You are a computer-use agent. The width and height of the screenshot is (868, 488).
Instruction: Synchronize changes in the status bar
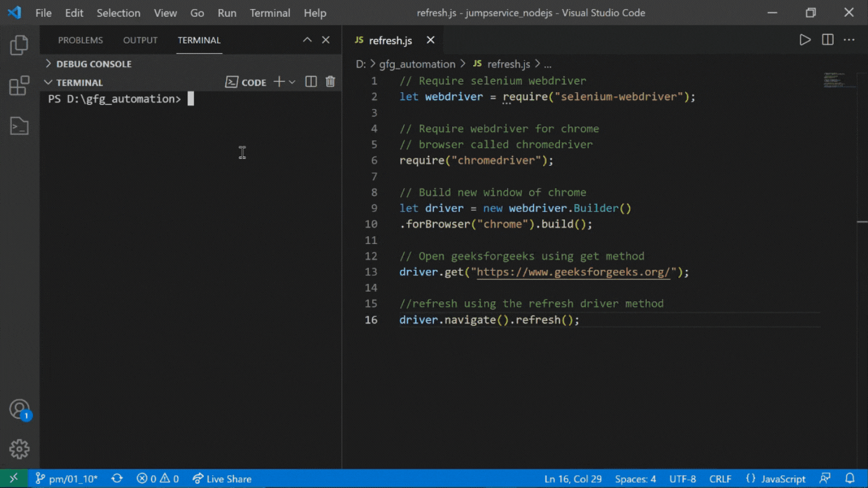click(x=117, y=478)
